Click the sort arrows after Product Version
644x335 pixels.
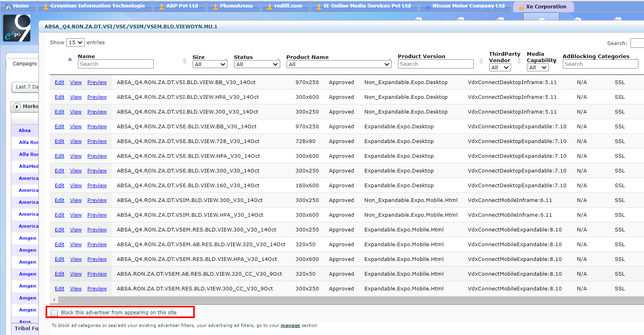pyautogui.click(x=481, y=61)
